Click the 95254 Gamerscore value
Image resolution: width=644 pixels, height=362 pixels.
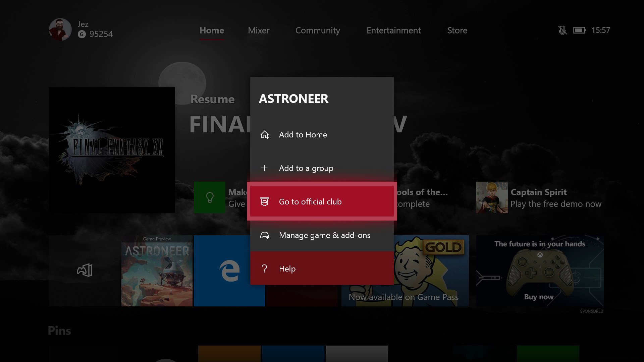point(101,34)
